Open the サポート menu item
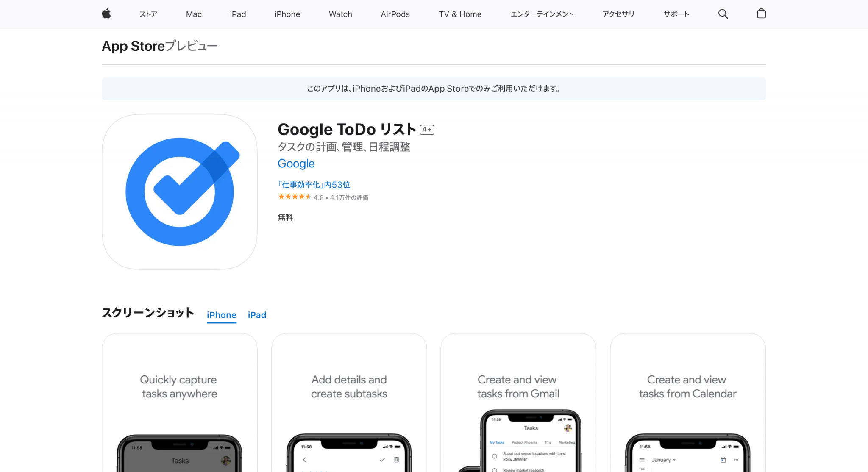Viewport: 868px width, 472px height. point(676,14)
